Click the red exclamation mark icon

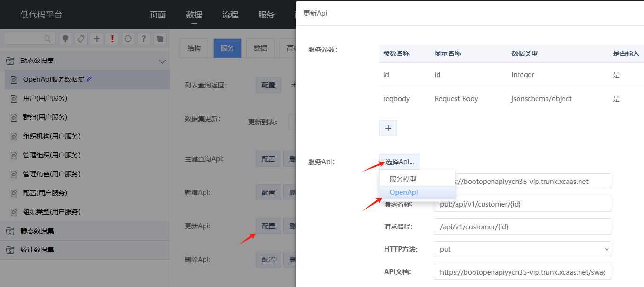coord(112,39)
